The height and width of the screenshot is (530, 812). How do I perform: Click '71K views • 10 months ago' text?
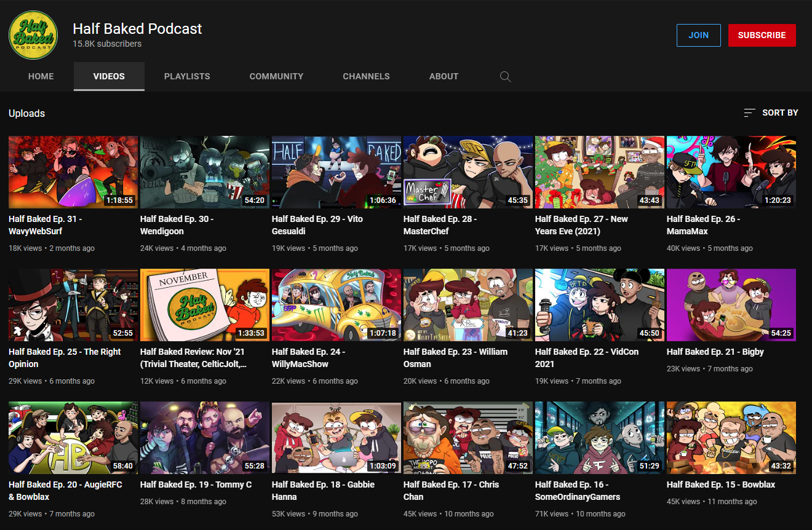click(x=580, y=514)
